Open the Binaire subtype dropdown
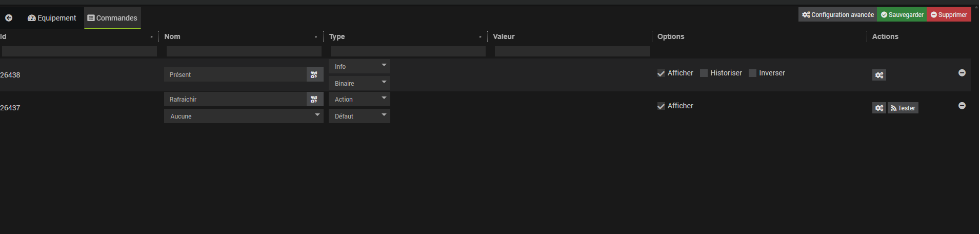The height and width of the screenshot is (234, 980). coord(359,83)
